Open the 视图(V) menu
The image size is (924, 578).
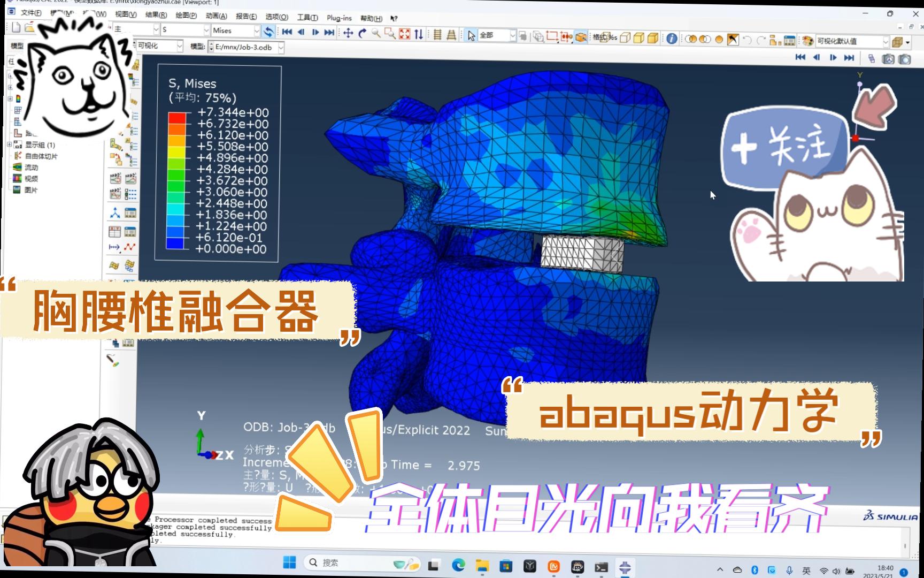pyautogui.click(x=126, y=14)
